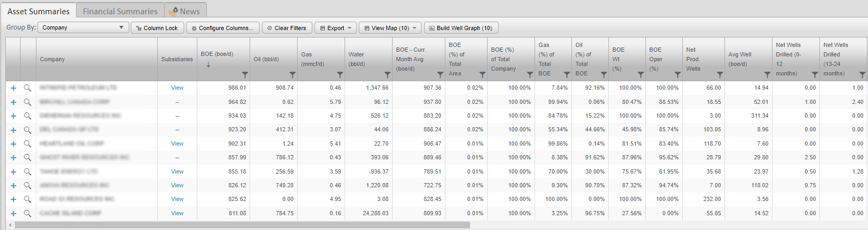Switch to the News tab
The height and width of the screenshot is (230, 868).
coord(185,11)
